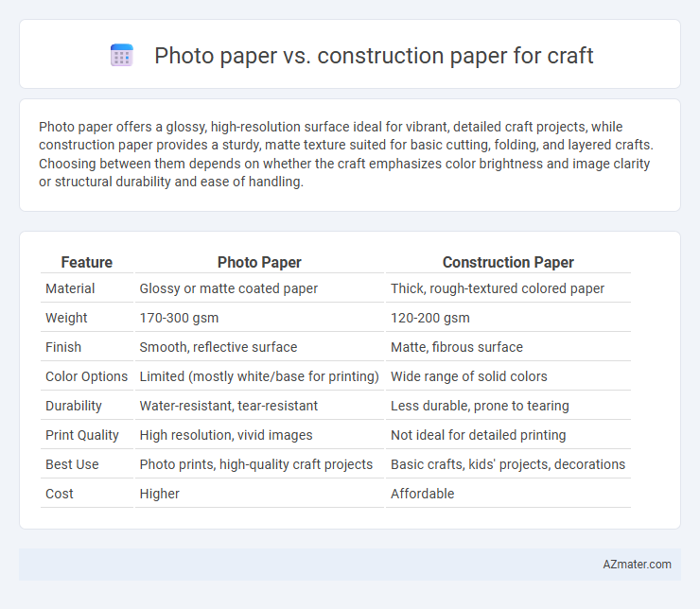
Task: Select the '120-200 gsm' value
Action: [x=429, y=318]
